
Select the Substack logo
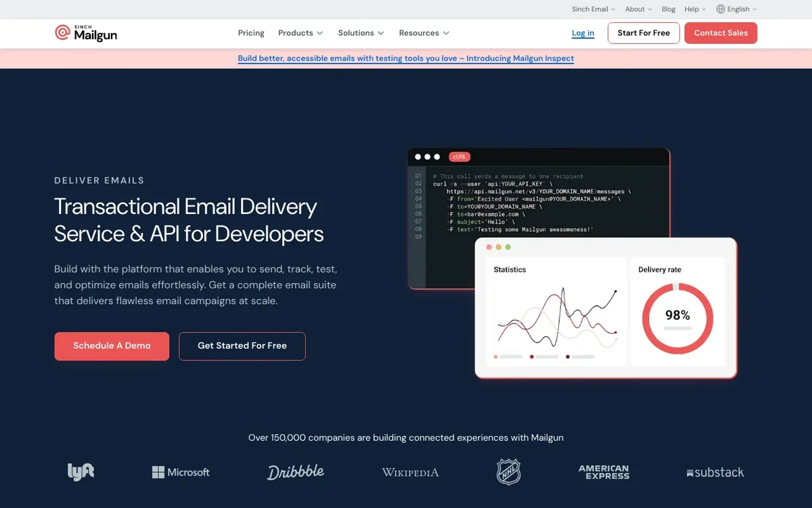[715, 472]
